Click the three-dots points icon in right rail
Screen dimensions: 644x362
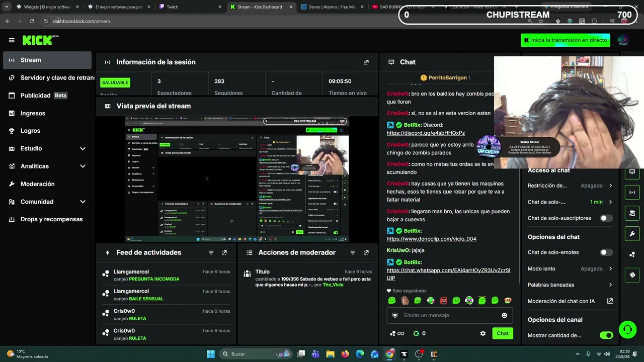pos(632,254)
